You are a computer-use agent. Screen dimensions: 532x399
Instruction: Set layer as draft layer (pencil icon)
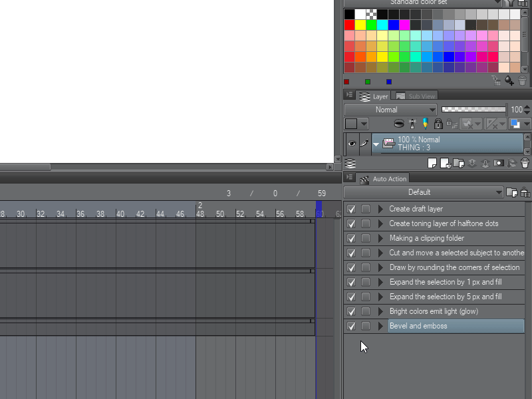425,124
